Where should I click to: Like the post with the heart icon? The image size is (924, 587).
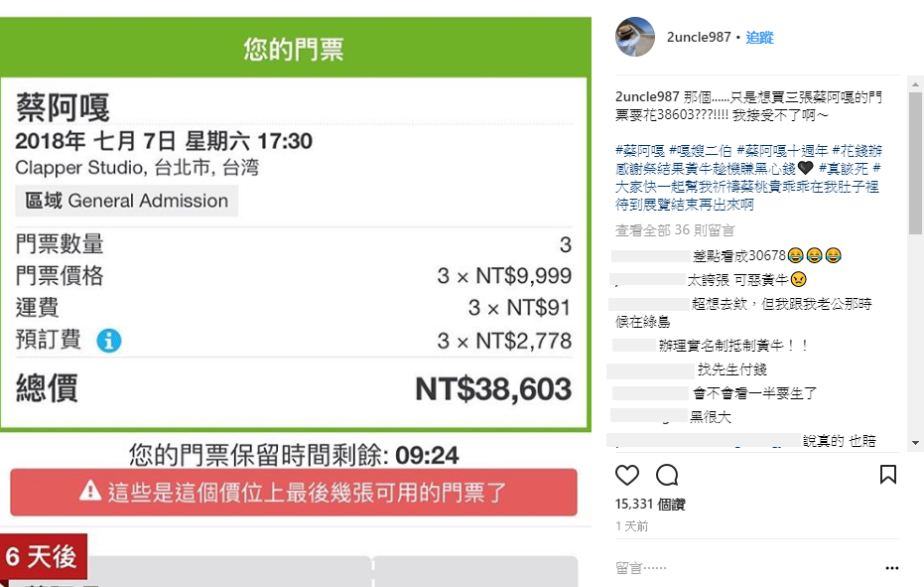point(627,475)
